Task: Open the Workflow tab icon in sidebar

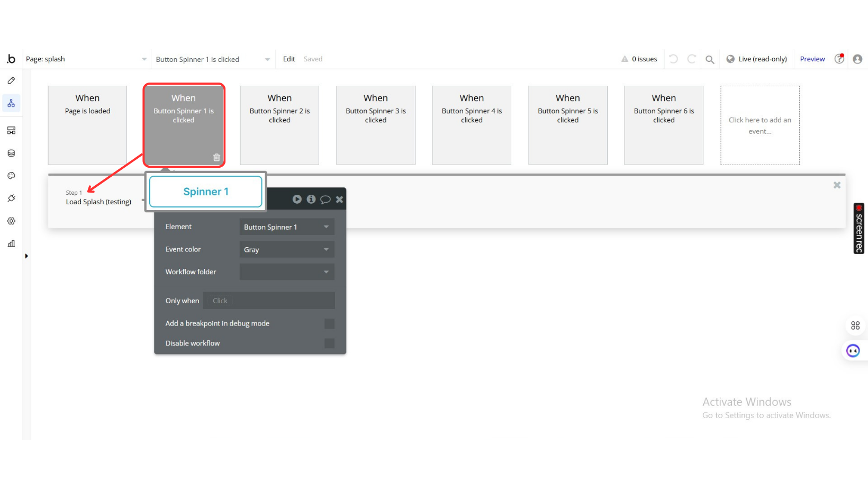Action: (11, 103)
